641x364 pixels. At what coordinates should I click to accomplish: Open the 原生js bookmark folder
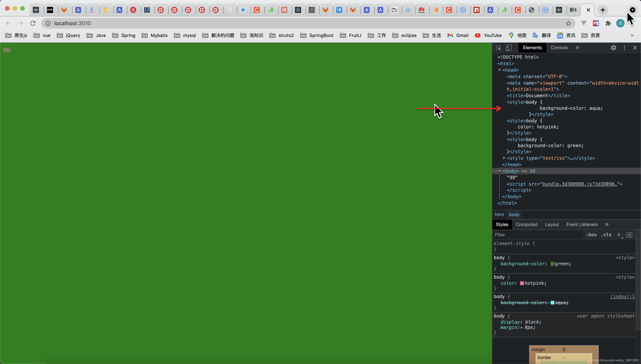point(16,35)
